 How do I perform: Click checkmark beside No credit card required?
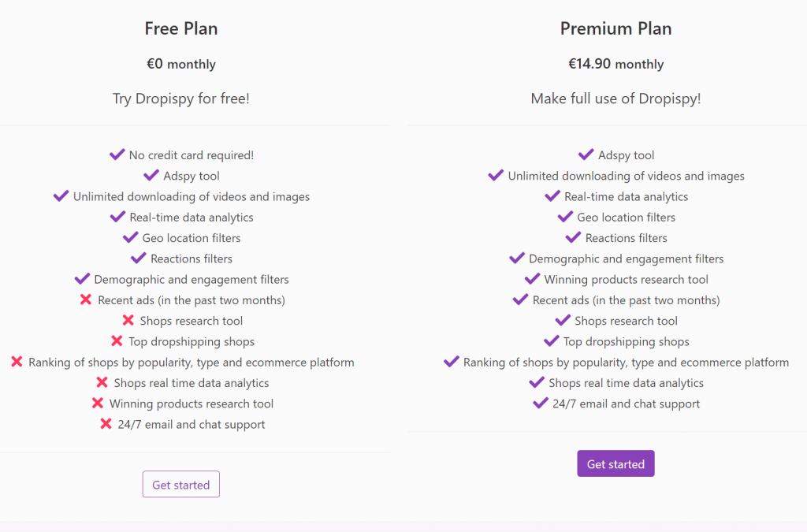coord(117,154)
